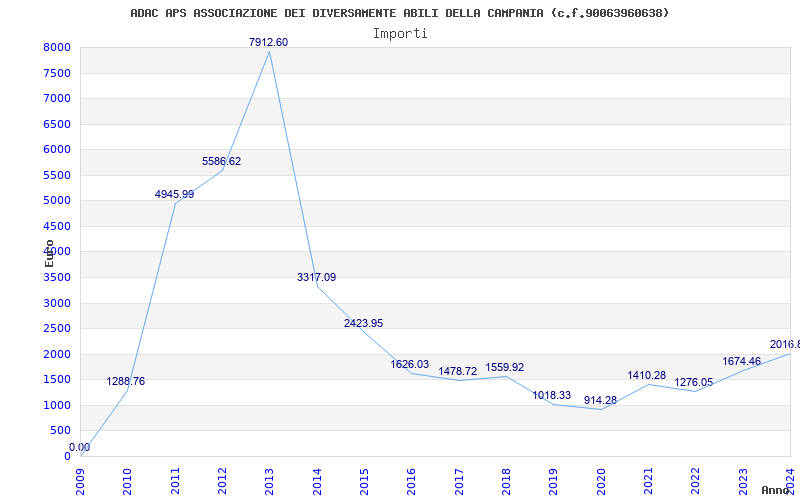
Task: Select the peak data label 7912.60
Action: [268, 42]
